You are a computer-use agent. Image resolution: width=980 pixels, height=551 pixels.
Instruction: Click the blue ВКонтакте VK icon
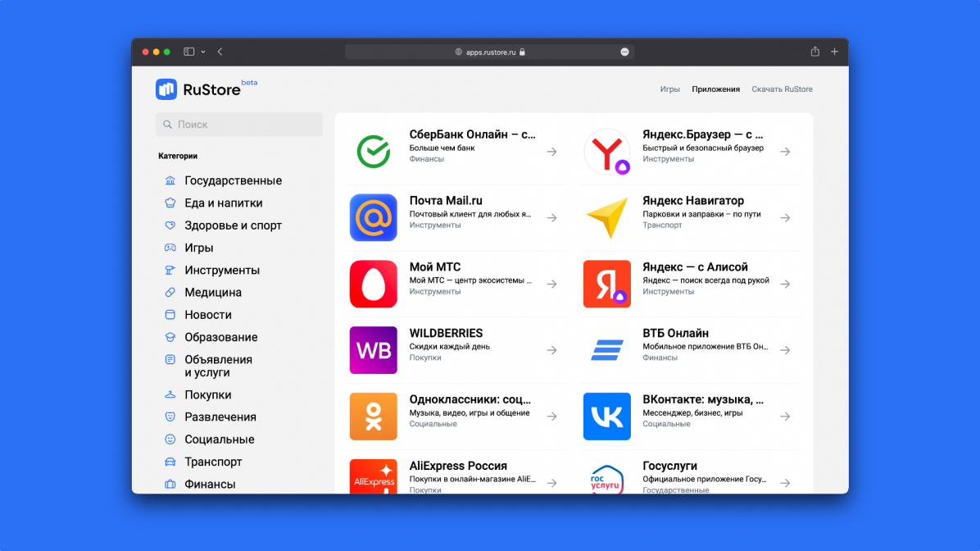(606, 417)
